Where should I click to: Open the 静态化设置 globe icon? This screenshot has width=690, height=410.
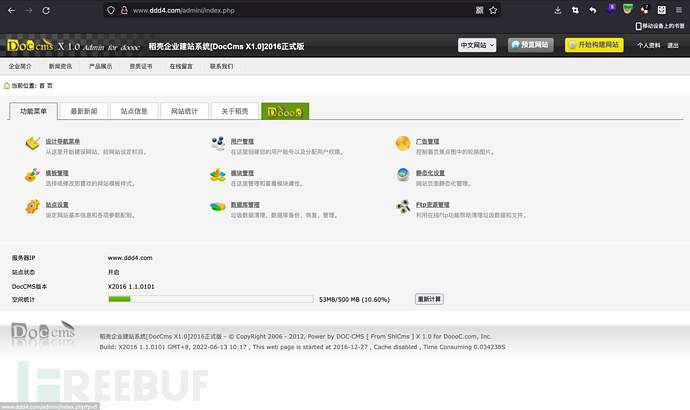pyautogui.click(x=403, y=175)
